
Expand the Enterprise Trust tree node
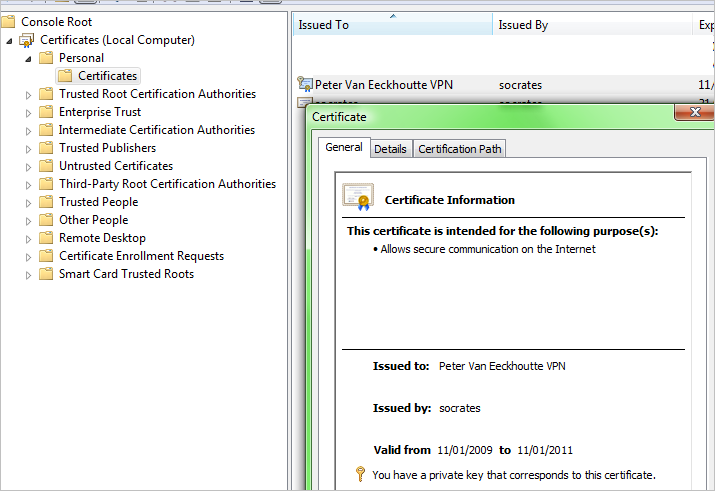tap(29, 113)
